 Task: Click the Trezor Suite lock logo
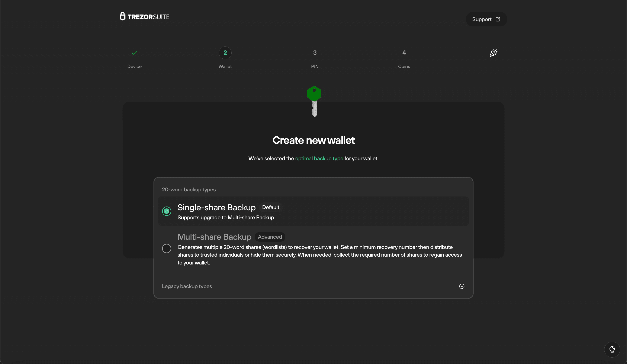click(122, 16)
